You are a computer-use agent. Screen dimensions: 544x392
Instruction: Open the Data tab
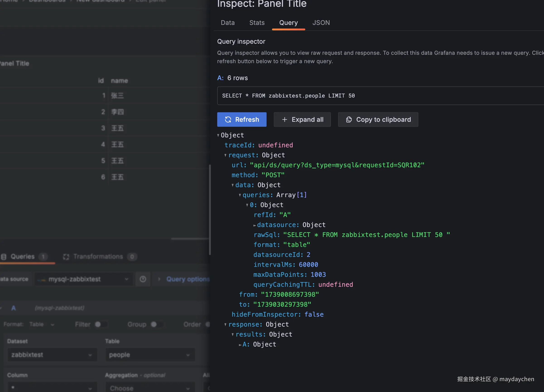tap(227, 23)
